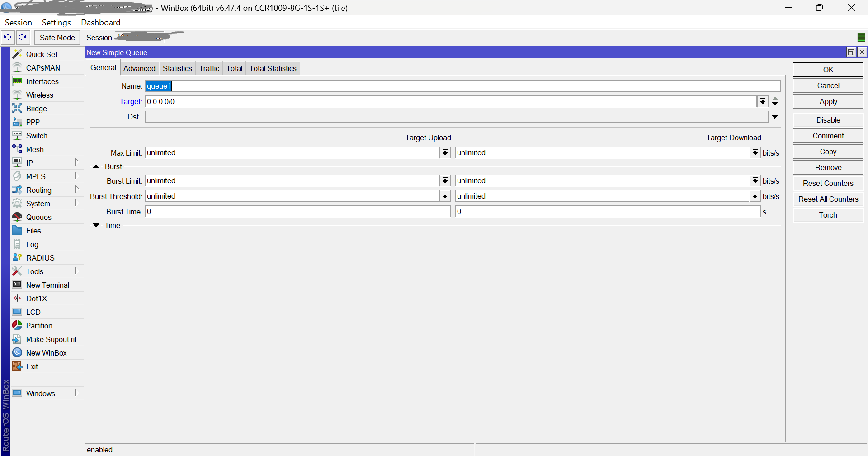This screenshot has width=868, height=456.
Task: Open Windows submenu in sidebar
Action: point(47,394)
